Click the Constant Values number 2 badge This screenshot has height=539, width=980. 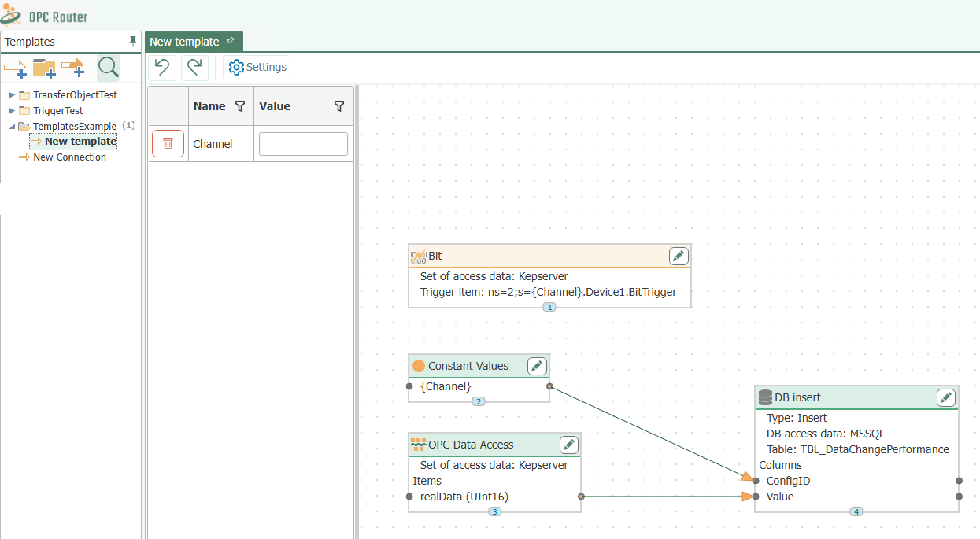click(479, 401)
